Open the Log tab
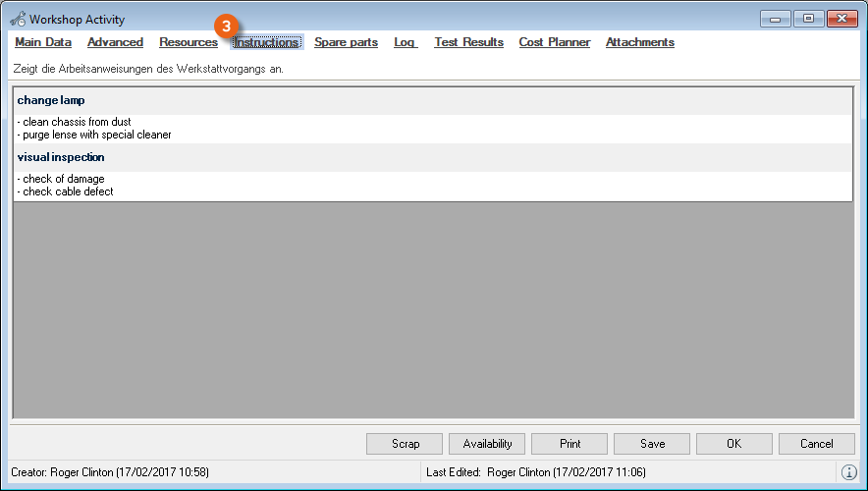 point(406,42)
